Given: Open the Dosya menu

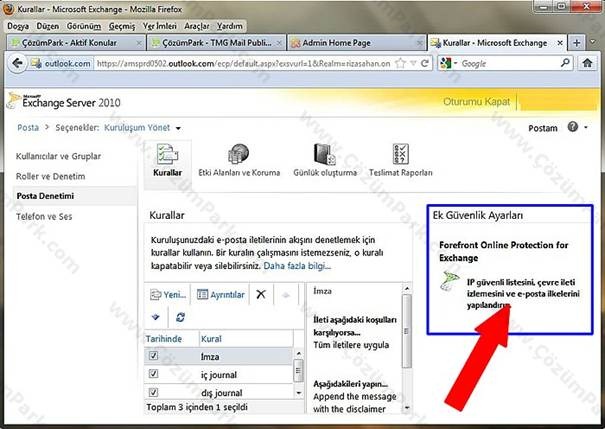Looking at the screenshot, I should coord(18,26).
